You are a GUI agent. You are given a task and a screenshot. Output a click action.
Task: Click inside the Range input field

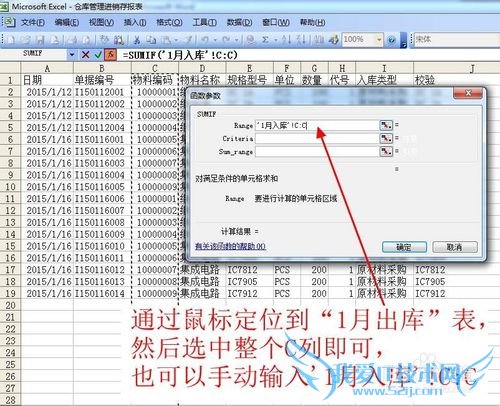(x=317, y=125)
